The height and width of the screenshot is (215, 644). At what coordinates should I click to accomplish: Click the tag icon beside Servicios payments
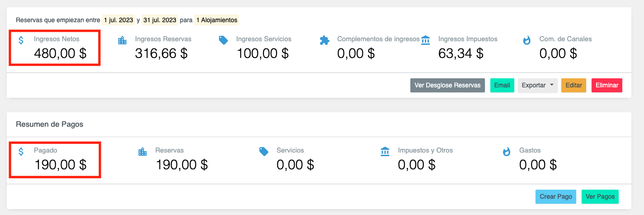264,152
